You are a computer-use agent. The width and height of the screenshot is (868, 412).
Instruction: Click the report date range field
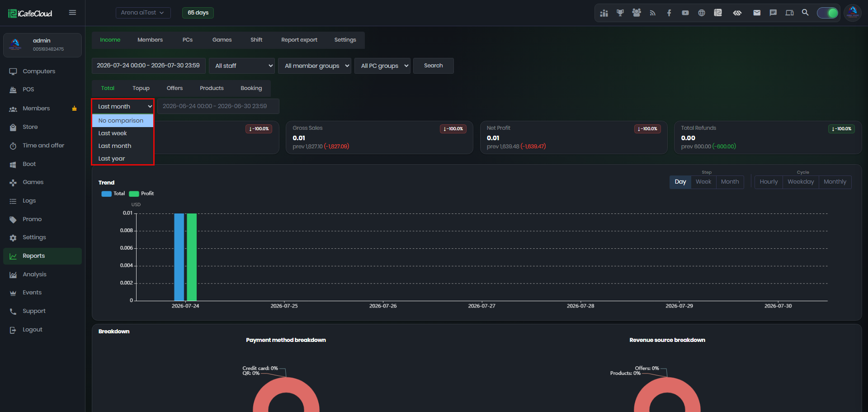coord(149,66)
